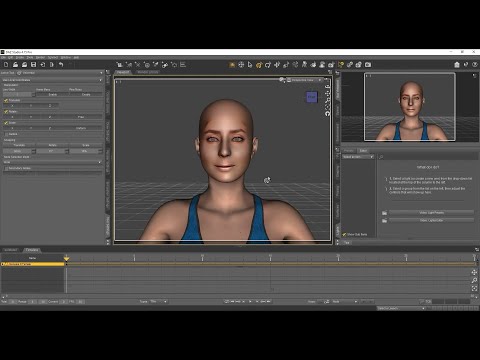Toggle the Translate checkbox
The height and width of the screenshot is (360, 480).
6,100
